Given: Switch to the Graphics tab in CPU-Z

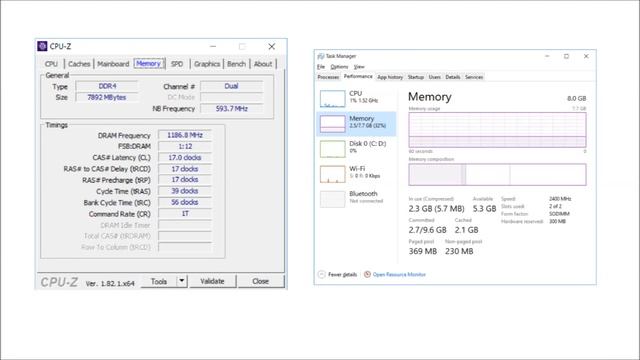Looking at the screenshot, I should (207, 64).
